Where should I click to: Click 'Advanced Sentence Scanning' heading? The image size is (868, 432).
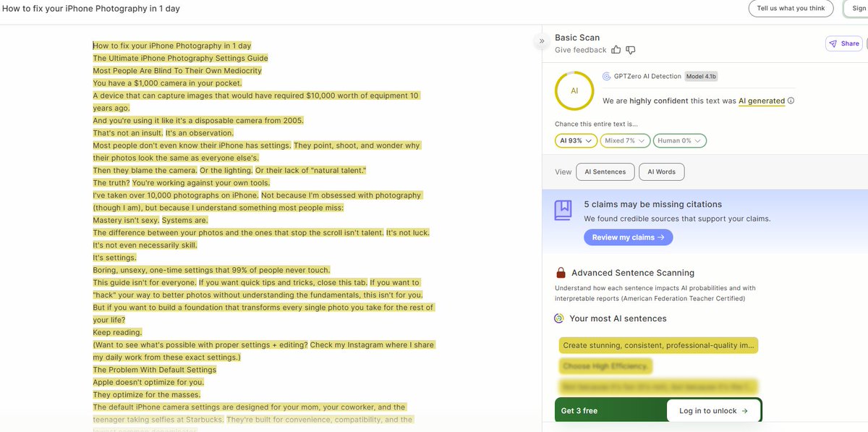coord(633,273)
